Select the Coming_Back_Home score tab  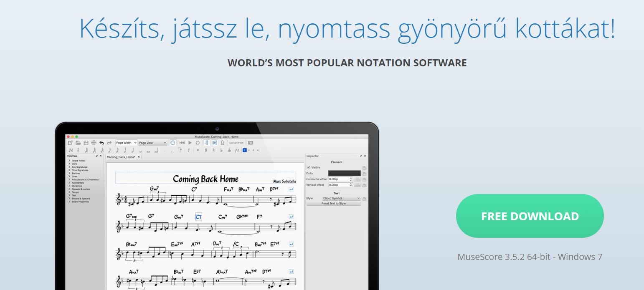(x=121, y=157)
